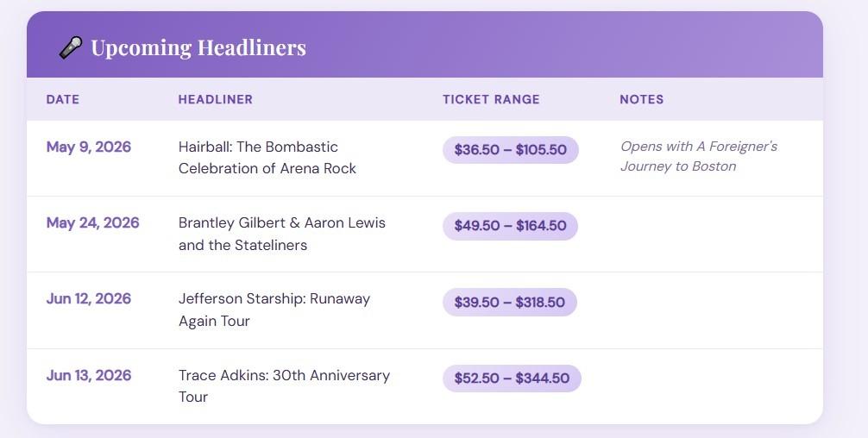Click the HEADLINER column header

(x=216, y=99)
